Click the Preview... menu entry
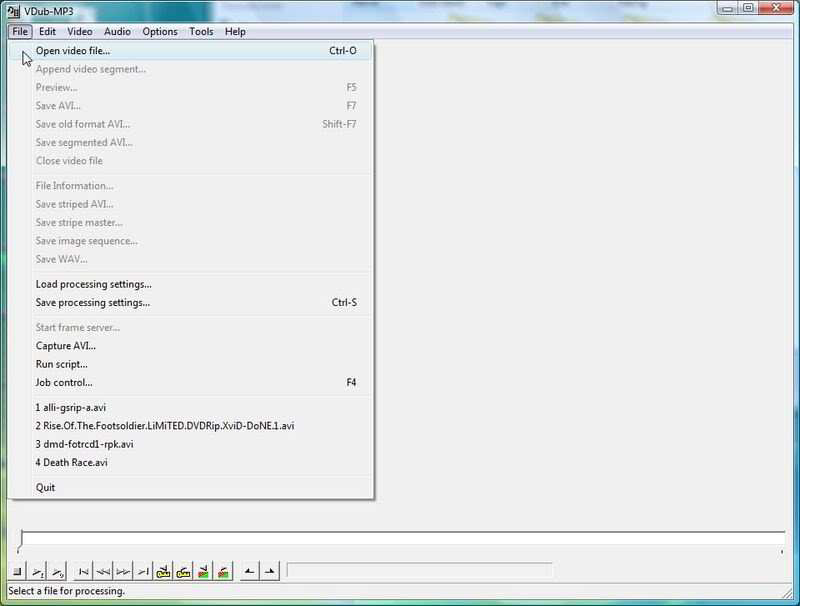Image resolution: width=815 pixels, height=606 pixels. coord(191,87)
